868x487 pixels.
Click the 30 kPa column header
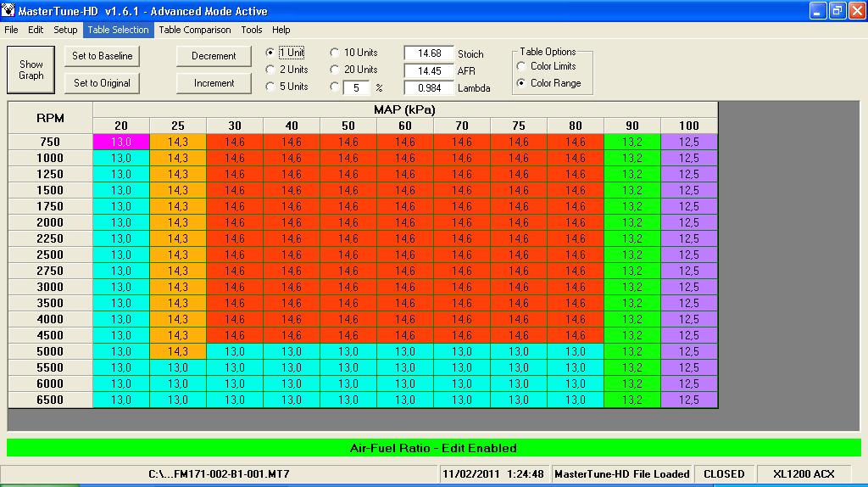click(x=235, y=126)
